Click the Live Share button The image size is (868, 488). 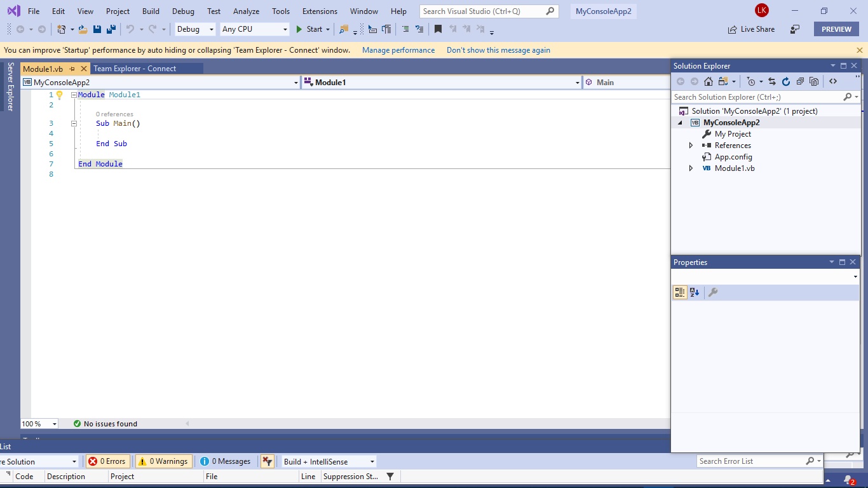[x=751, y=29]
